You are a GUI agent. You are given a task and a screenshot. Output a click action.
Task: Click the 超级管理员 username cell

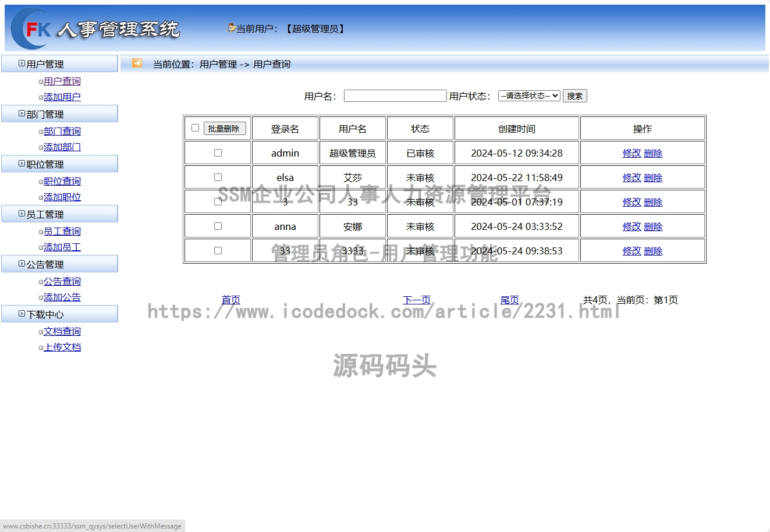point(353,153)
